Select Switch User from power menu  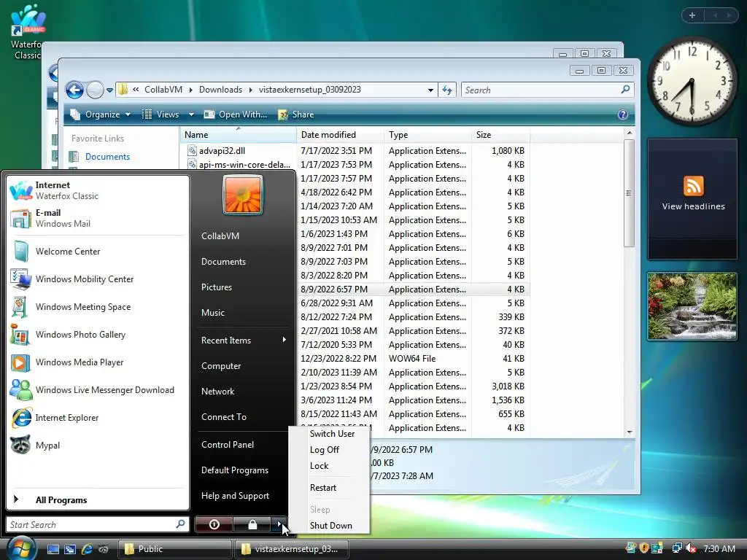(332, 434)
